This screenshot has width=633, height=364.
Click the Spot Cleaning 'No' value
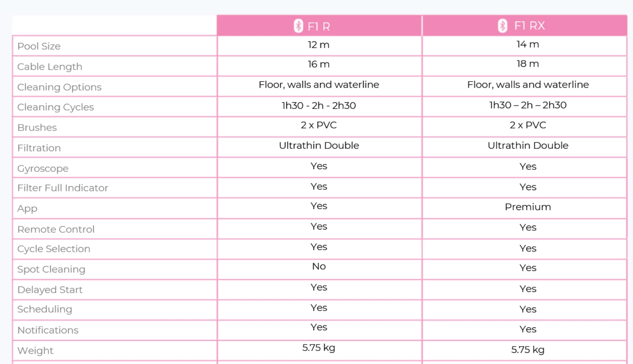pos(319,267)
